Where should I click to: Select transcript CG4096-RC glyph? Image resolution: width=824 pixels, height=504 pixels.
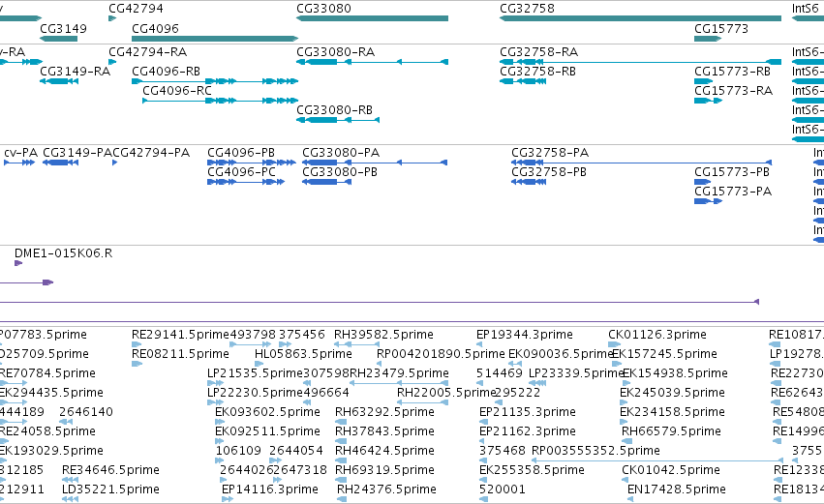(x=220, y=101)
